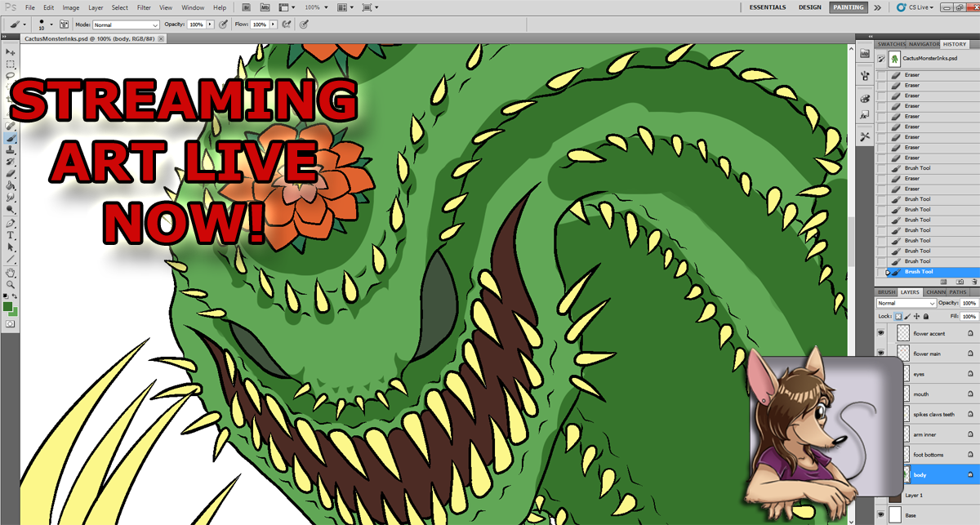Open Mini Bridge with the Mb icon
980x525 pixels.
coord(265,7)
